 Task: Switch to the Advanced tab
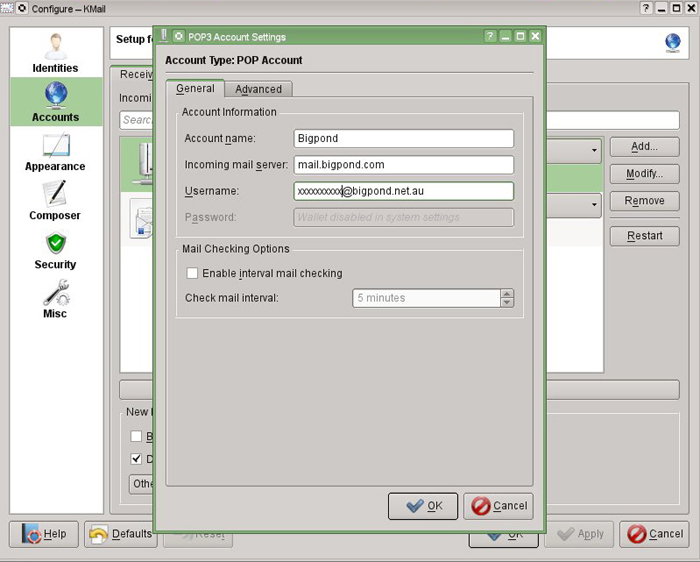click(x=258, y=89)
